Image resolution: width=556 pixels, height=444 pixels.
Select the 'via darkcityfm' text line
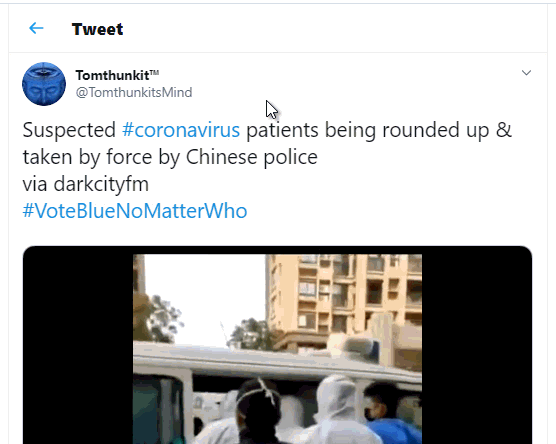pos(86,184)
